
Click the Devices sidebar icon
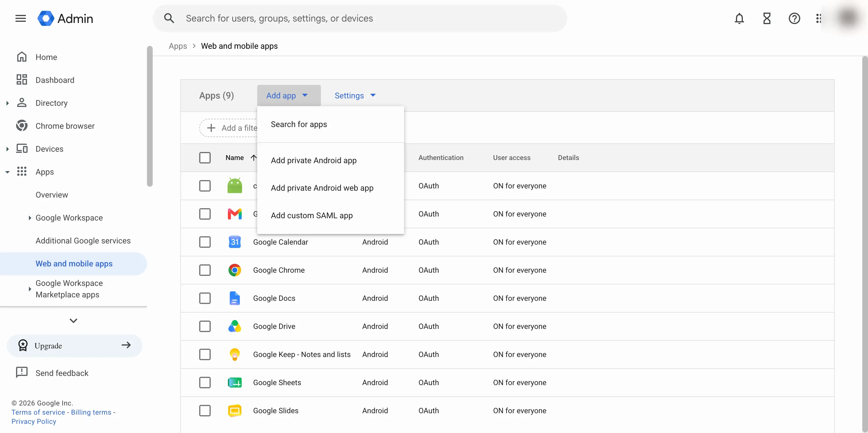[x=22, y=149]
